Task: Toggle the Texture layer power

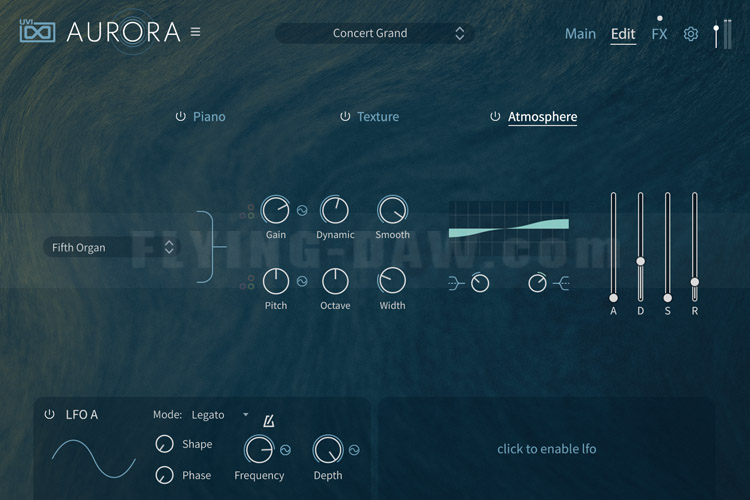Action: (x=345, y=116)
